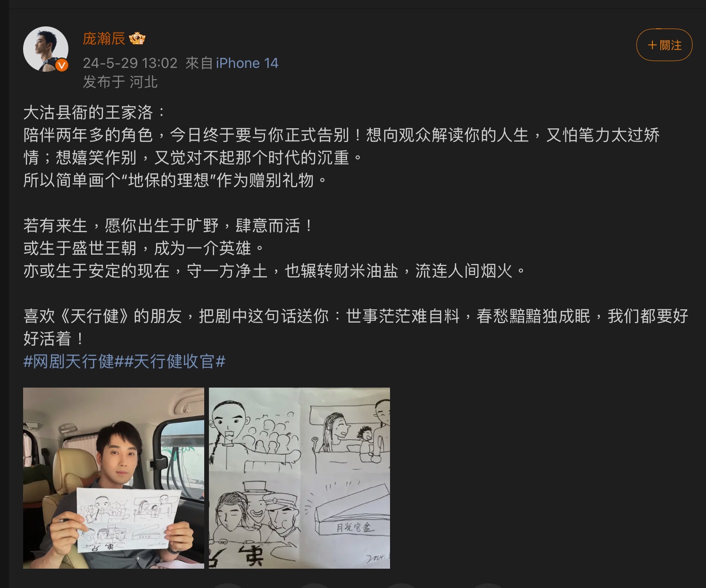706x588 pixels.
Task: Open 庞瀚辰's profile avatar
Action: [46, 49]
